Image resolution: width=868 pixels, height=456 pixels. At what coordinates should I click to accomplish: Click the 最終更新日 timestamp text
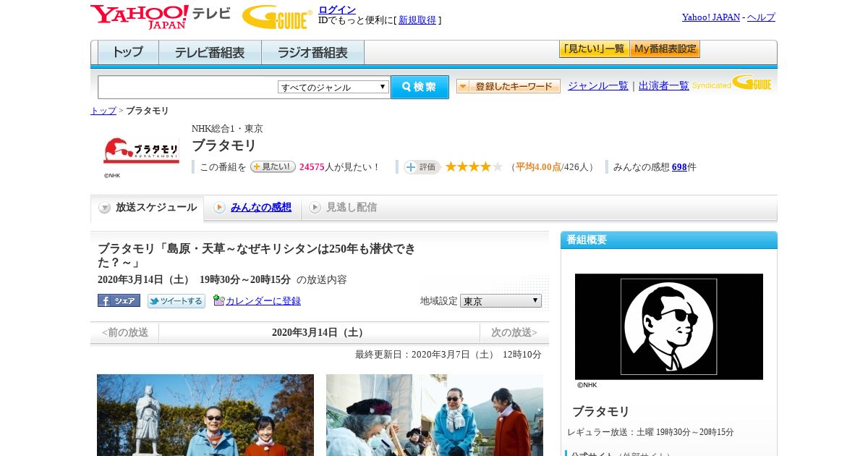tap(448, 354)
